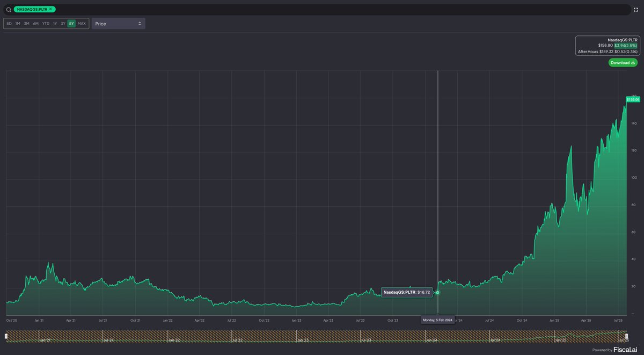Grab the left handle of range slider
Viewport: 644px width, 355px height.
pyautogui.click(x=6, y=336)
